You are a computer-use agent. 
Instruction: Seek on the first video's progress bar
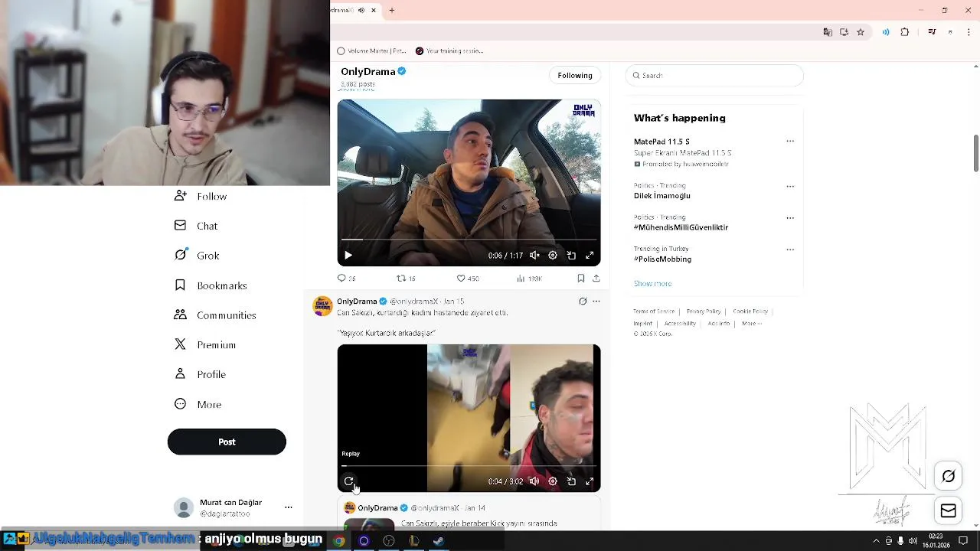tap(469, 240)
